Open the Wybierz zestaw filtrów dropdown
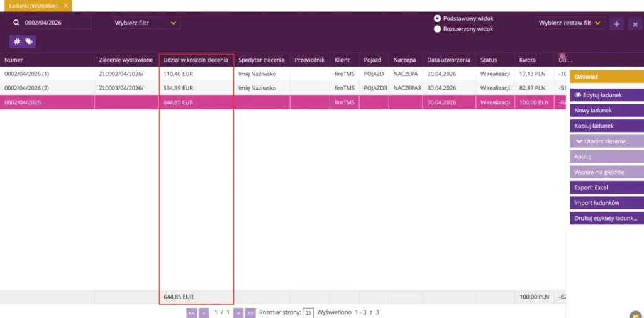This screenshot has width=644, height=318. (570, 23)
